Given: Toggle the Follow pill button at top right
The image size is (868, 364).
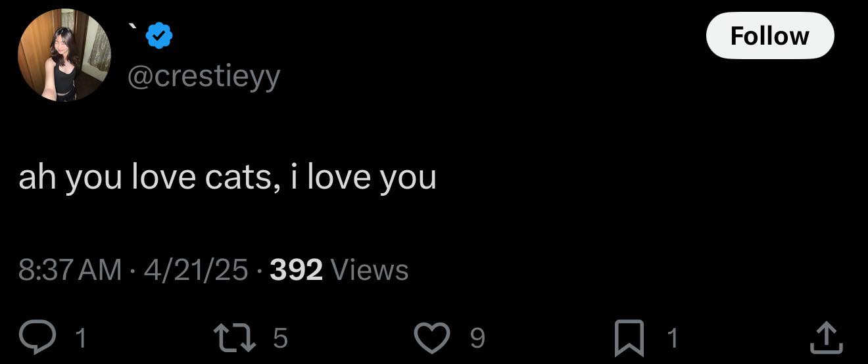Looking at the screenshot, I should pyautogui.click(x=769, y=35).
